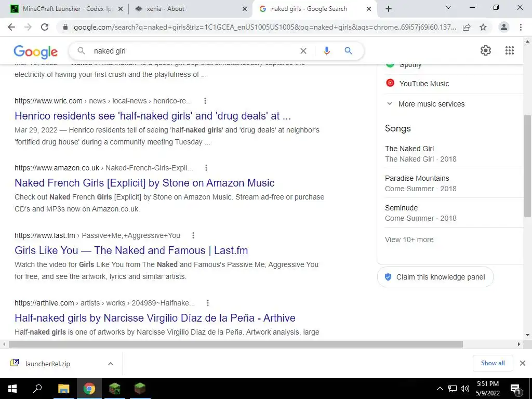
Task: Open options for the arthive.com result
Action: point(208,303)
